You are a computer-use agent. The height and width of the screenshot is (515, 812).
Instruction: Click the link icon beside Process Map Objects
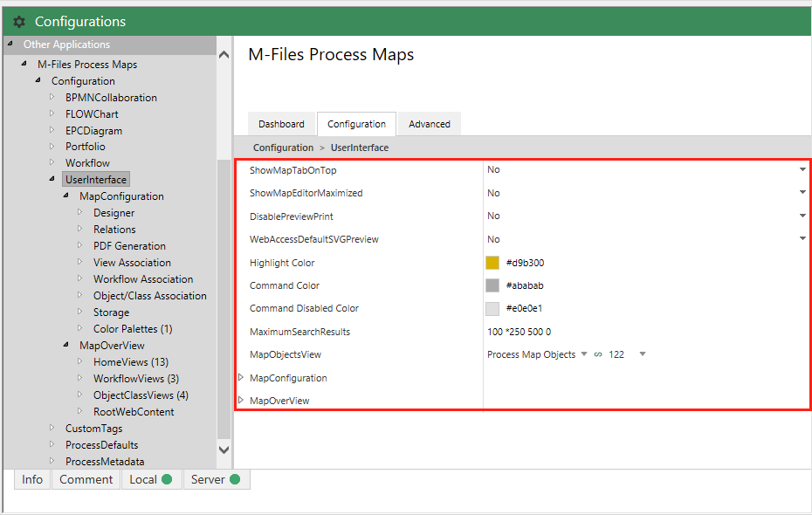[x=598, y=355]
